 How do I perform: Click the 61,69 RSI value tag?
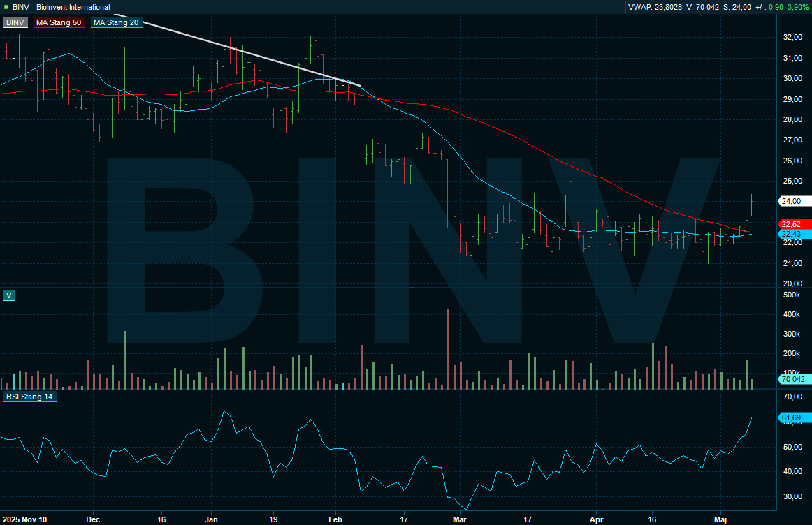click(x=795, y=417)
